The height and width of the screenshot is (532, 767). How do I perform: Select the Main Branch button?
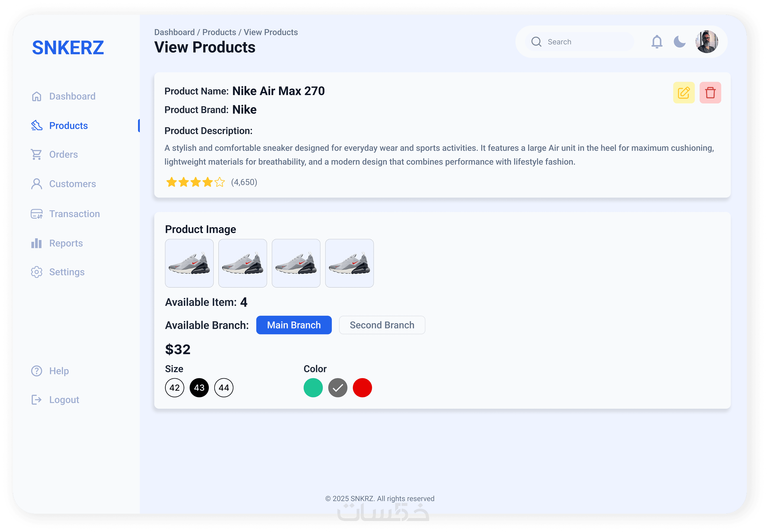coord(294,325)
